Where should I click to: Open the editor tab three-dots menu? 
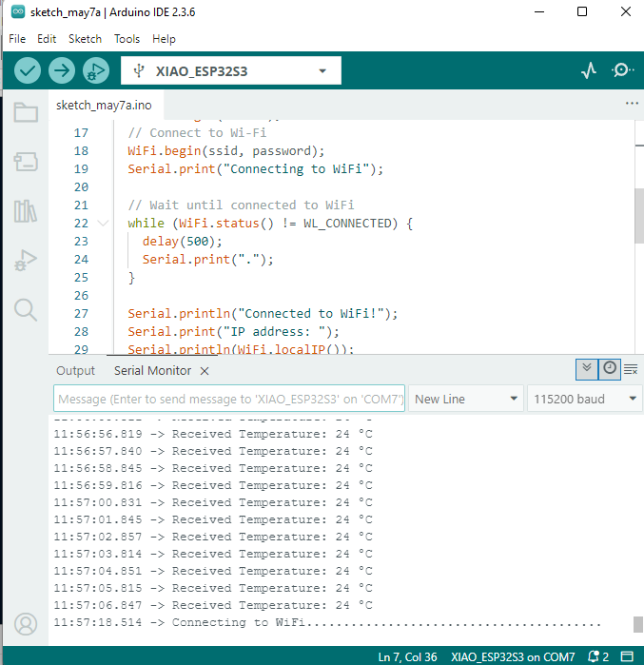coord(632,104)
